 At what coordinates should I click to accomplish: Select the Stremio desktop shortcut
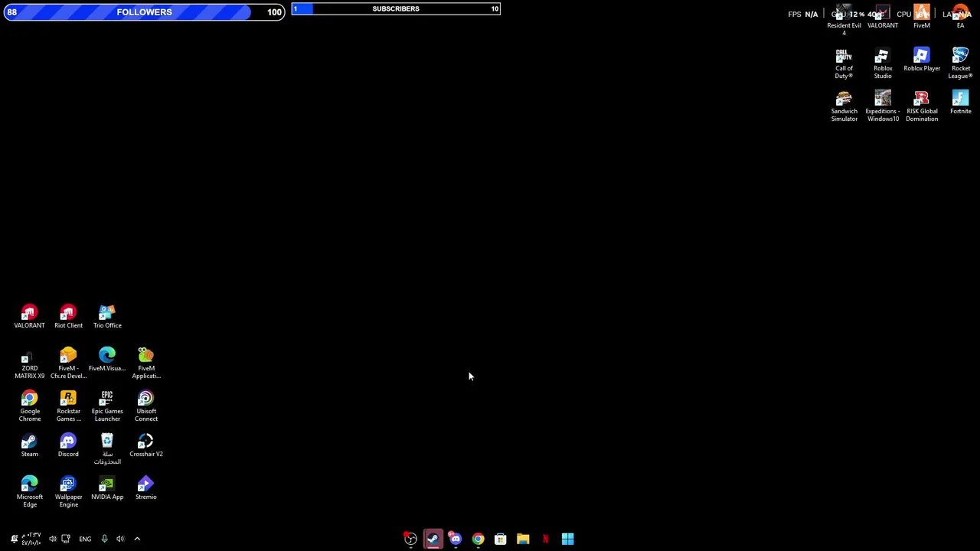[x=146, y=488]
